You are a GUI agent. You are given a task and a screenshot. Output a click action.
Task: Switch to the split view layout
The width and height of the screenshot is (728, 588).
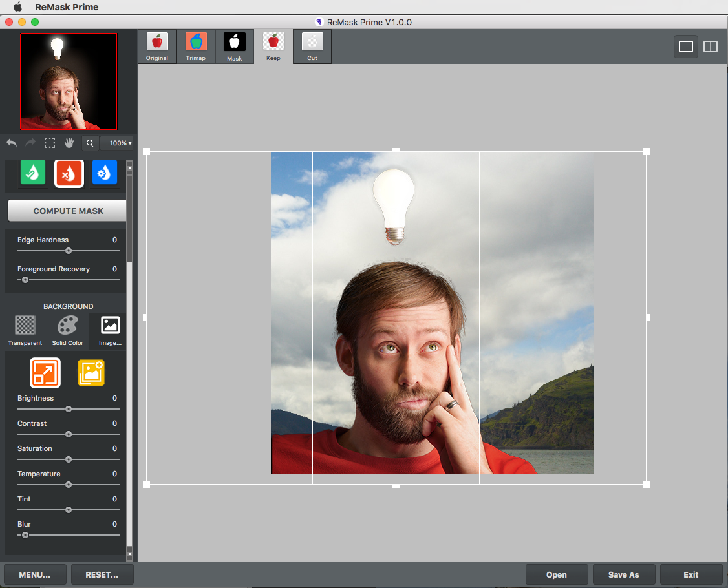pos(711,47)
